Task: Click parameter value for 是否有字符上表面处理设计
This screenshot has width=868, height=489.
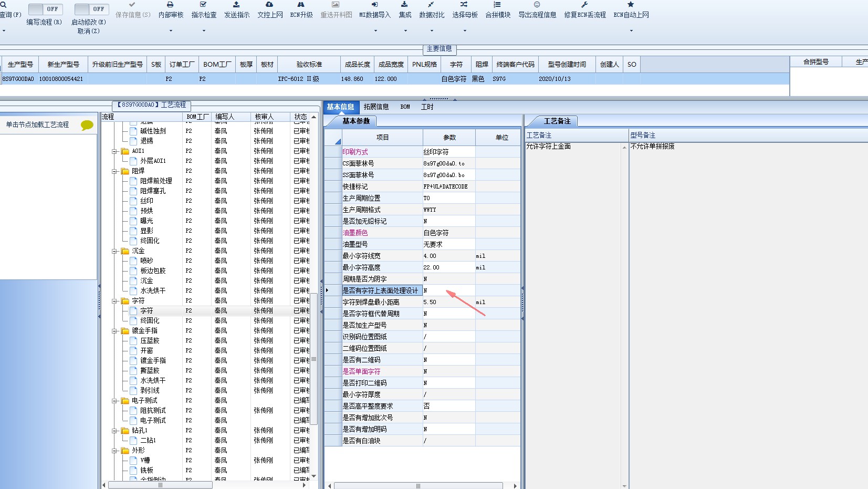Action: [449, 290]
